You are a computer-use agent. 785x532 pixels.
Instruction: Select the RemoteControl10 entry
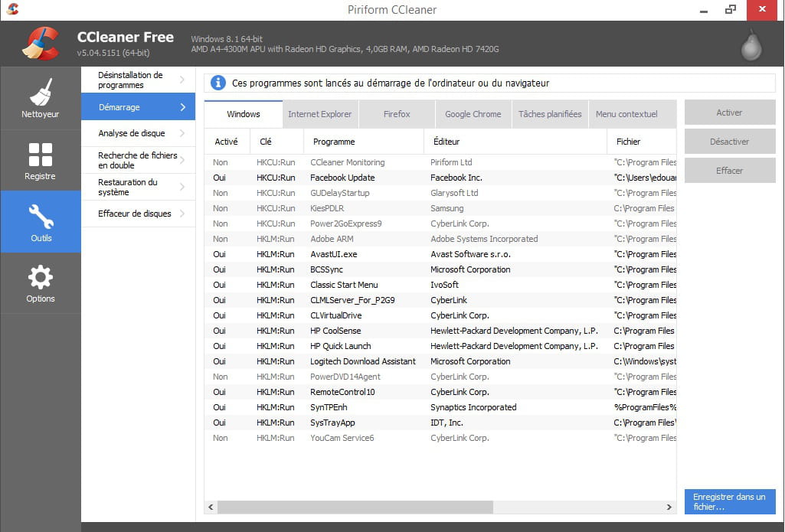tap(440, 392)
